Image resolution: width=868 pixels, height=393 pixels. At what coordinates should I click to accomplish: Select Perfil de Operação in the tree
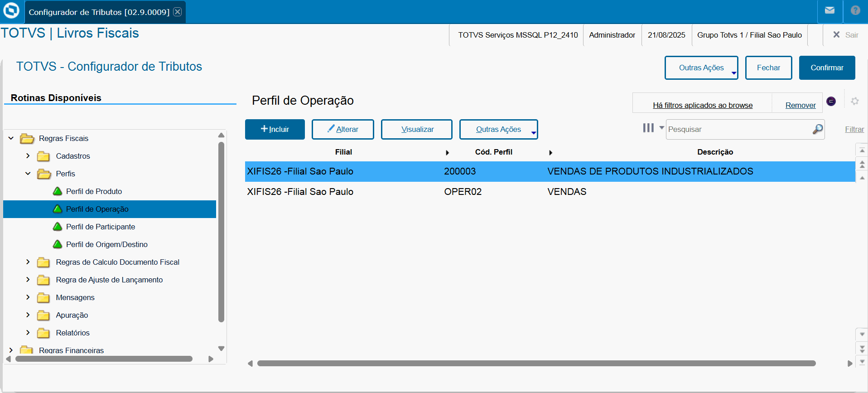[110, 209]
